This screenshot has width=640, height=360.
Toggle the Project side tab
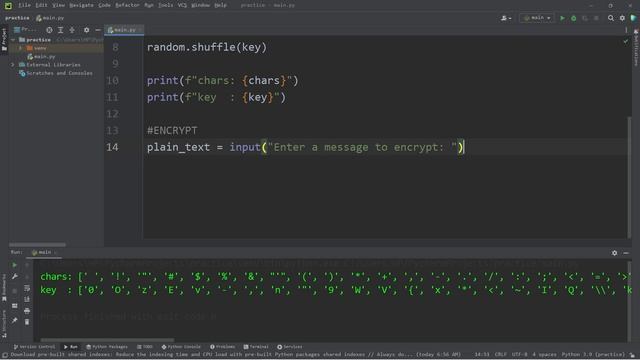tap(4, 40)
